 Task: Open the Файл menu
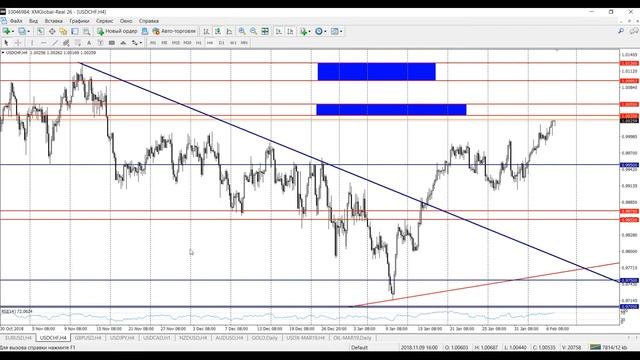pos(16,21)
